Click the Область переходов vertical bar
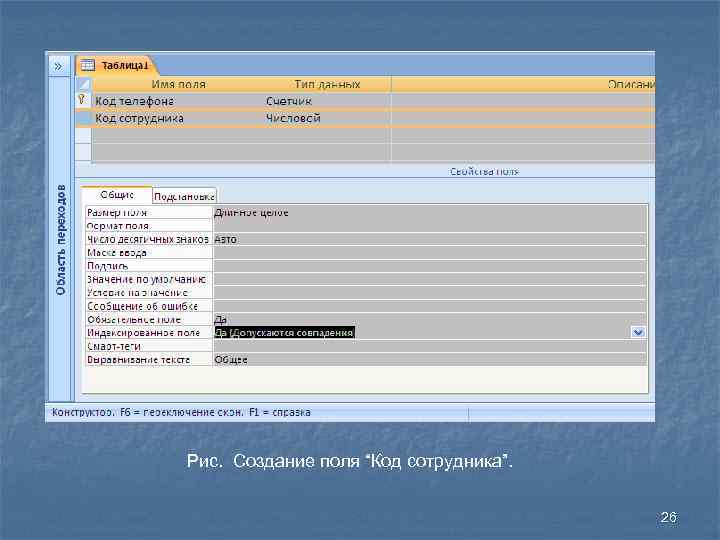 [61, 240]
